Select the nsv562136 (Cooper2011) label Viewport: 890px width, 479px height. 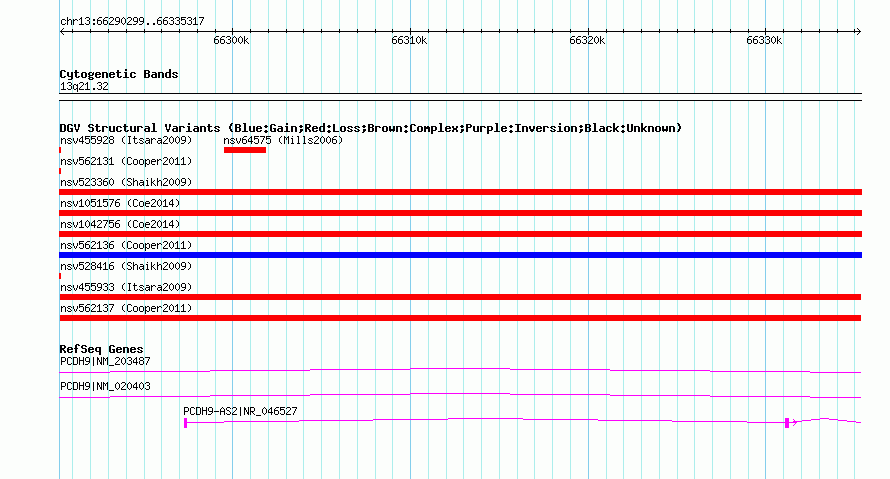[126, 245]
